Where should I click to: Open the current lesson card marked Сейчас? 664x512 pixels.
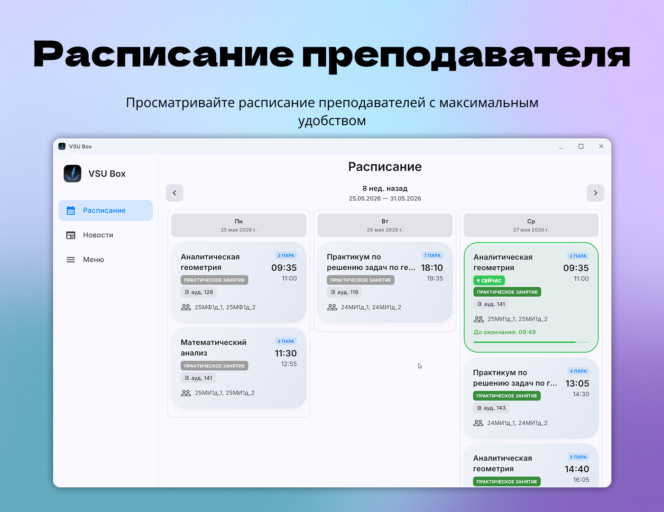pyautogui.click(x=531, y=297)
